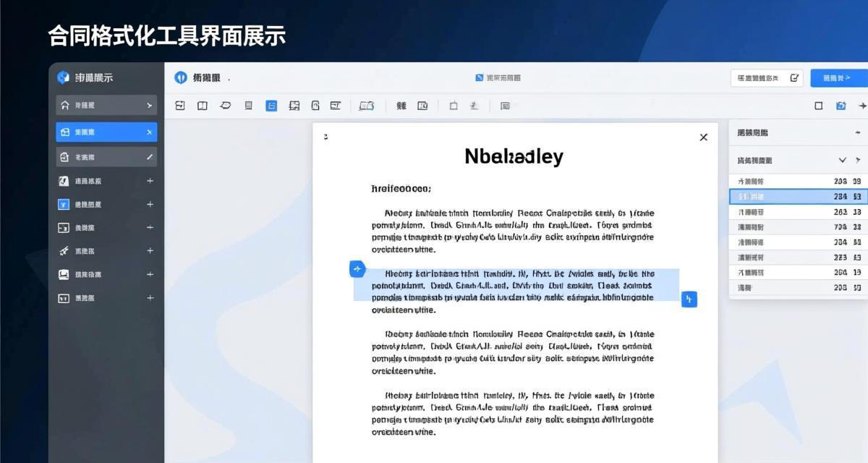Click the pencil edit icon in the sidebar

tap(150, 156)
